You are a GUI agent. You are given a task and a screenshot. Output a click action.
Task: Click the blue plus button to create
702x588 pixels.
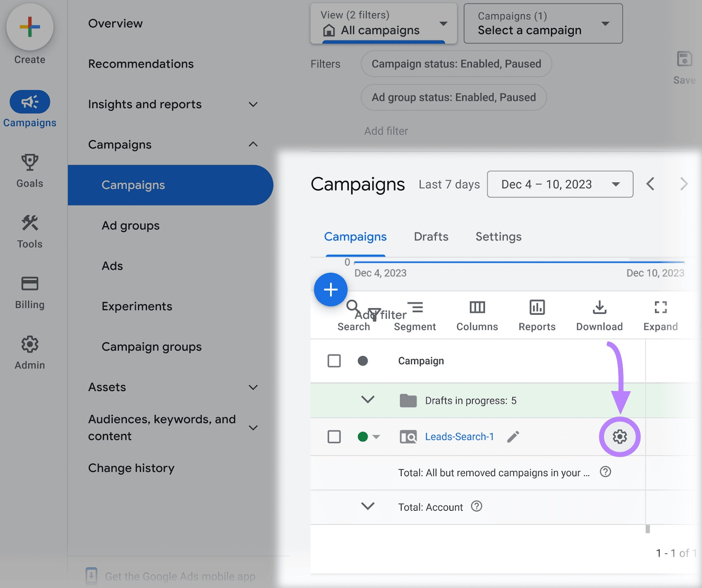(331, 289)
